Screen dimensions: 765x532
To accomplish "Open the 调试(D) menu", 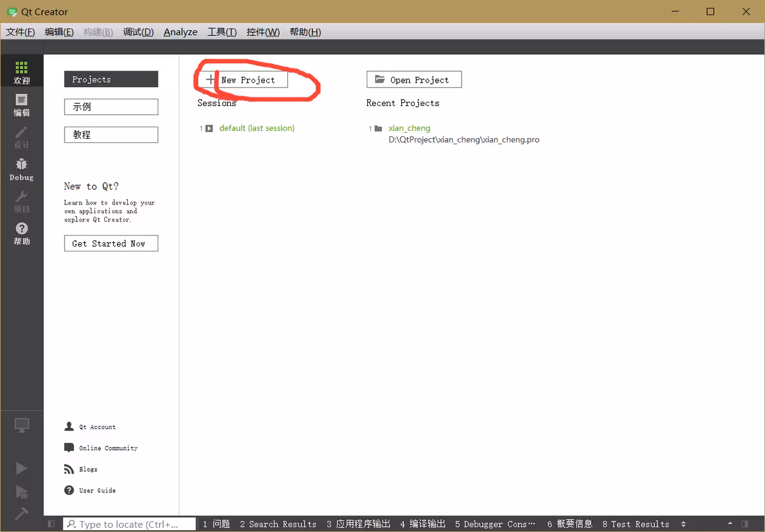I will click(x=138, y=32).
